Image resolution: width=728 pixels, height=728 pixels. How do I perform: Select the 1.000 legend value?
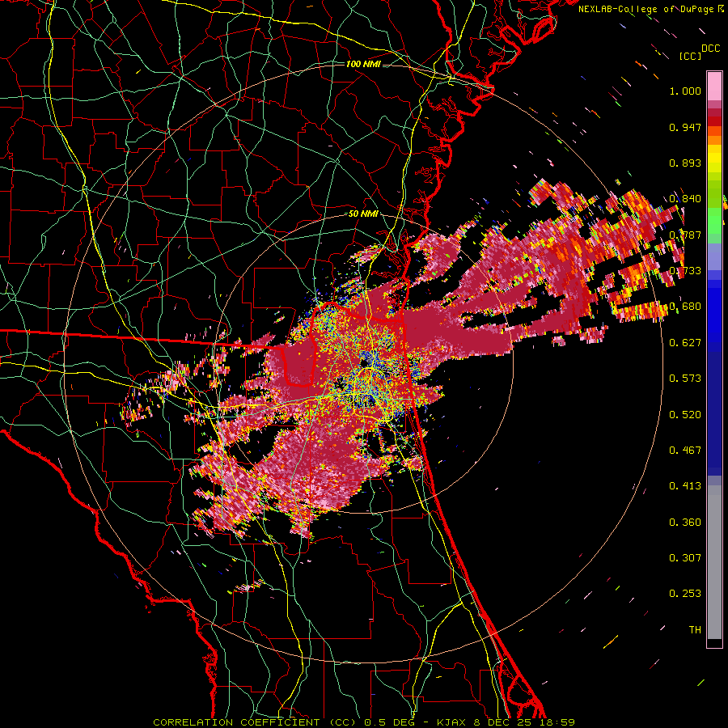(685, 91)
